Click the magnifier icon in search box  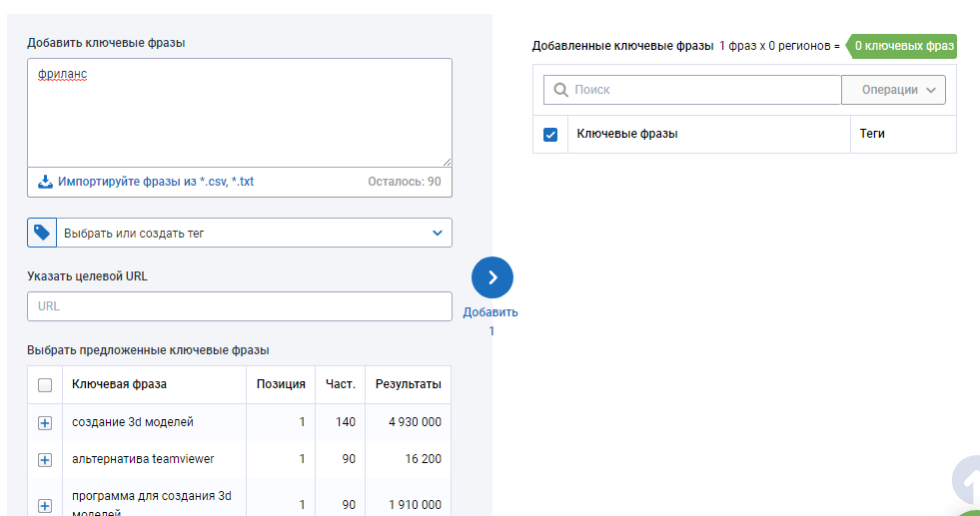(x=559, y=90)
